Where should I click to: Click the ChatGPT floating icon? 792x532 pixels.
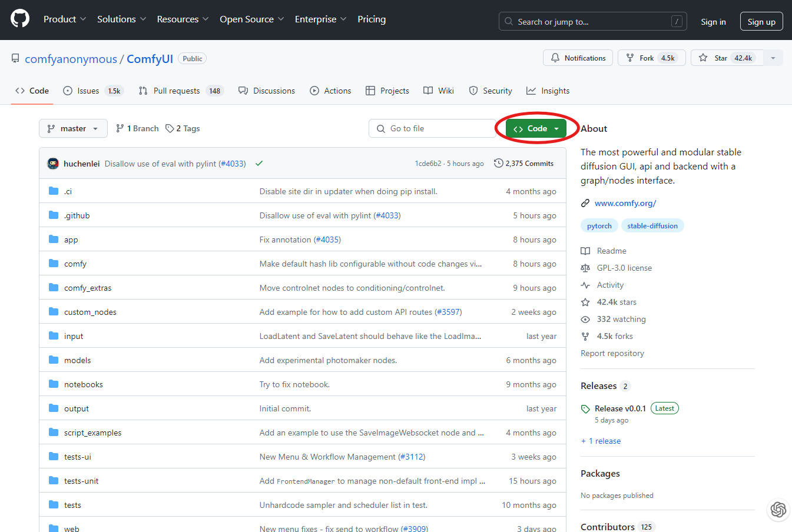pyautogui.click(x=778, y=509)
